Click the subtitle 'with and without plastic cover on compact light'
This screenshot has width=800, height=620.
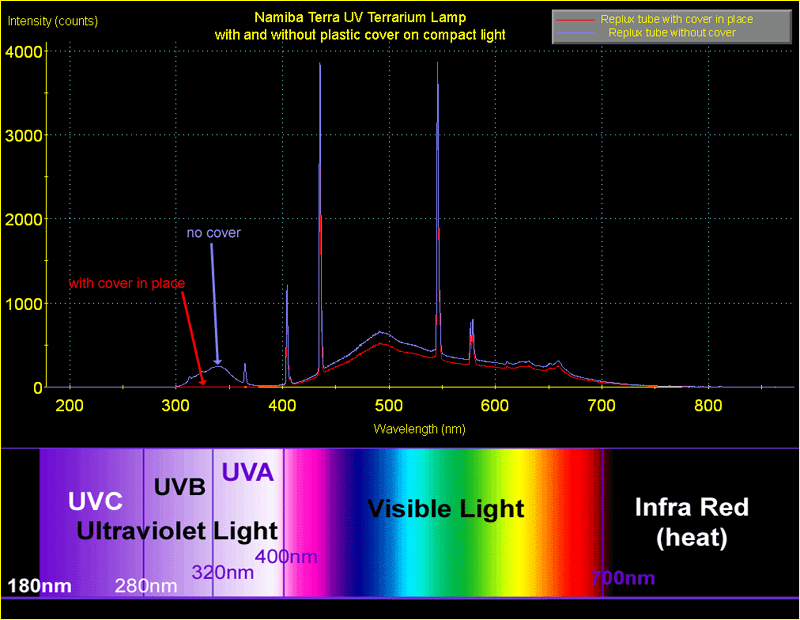click(x=360, y=35)
